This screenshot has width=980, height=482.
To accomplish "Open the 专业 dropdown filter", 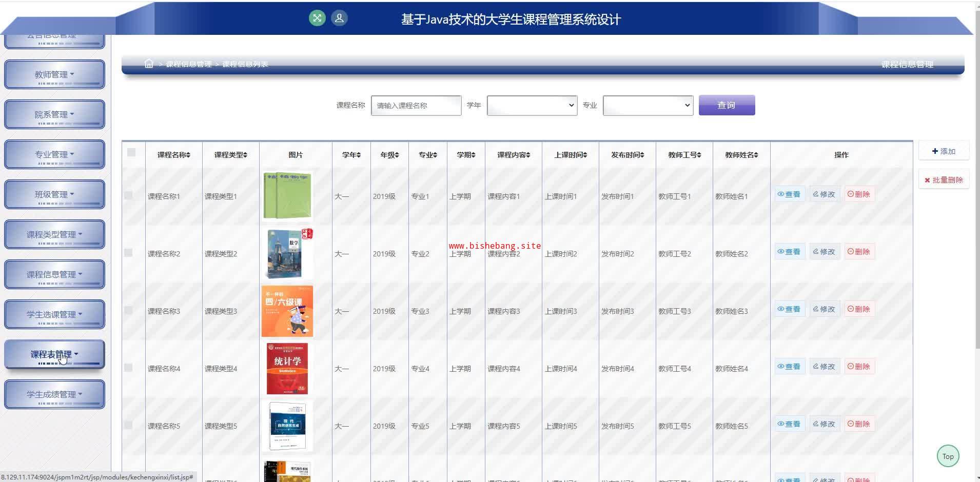I will pos(648,105).
